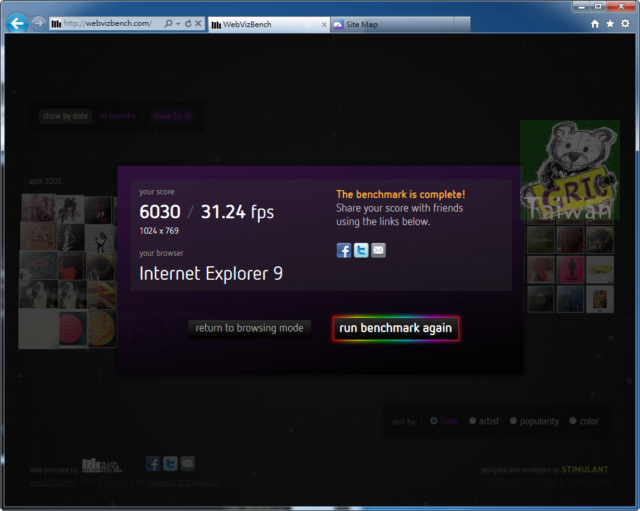Share score on Facebook in results dialog
Viewport: 640px width, 511px height.
[344, 250]
